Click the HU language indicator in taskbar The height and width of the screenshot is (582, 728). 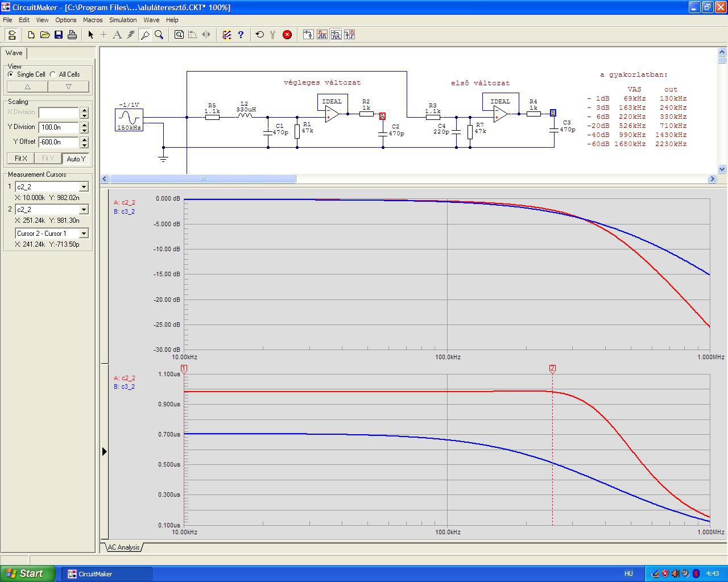628,574
